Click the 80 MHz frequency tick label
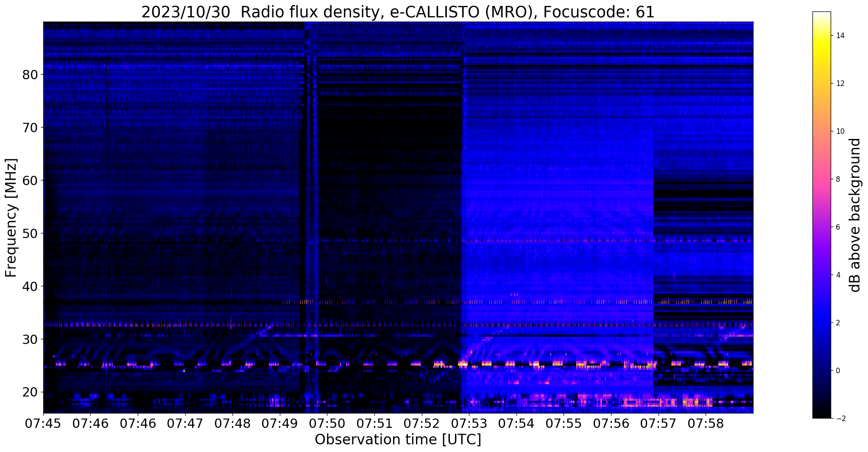Screen dimensions: 868x452 point(30,75)
